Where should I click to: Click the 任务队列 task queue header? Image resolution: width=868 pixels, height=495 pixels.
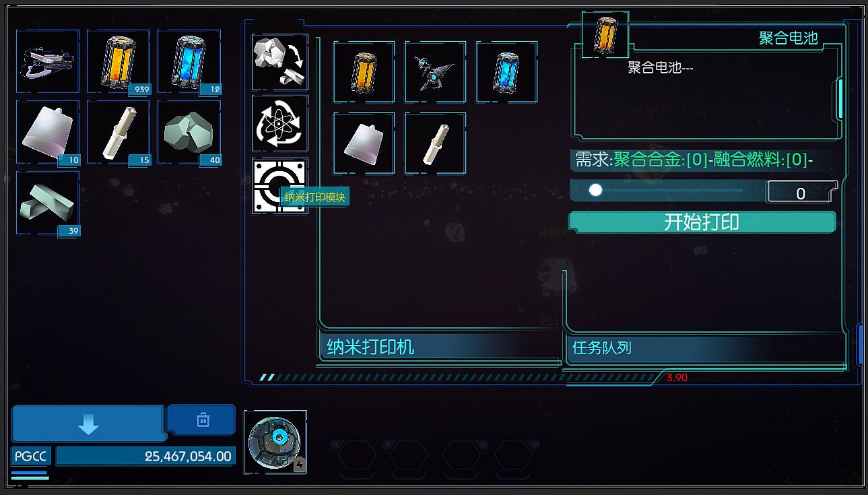pyautogui.click(x=602, y=348)
